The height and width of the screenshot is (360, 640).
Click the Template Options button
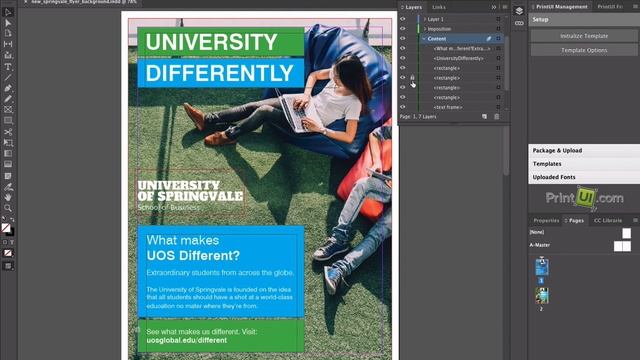click(584, 50)
